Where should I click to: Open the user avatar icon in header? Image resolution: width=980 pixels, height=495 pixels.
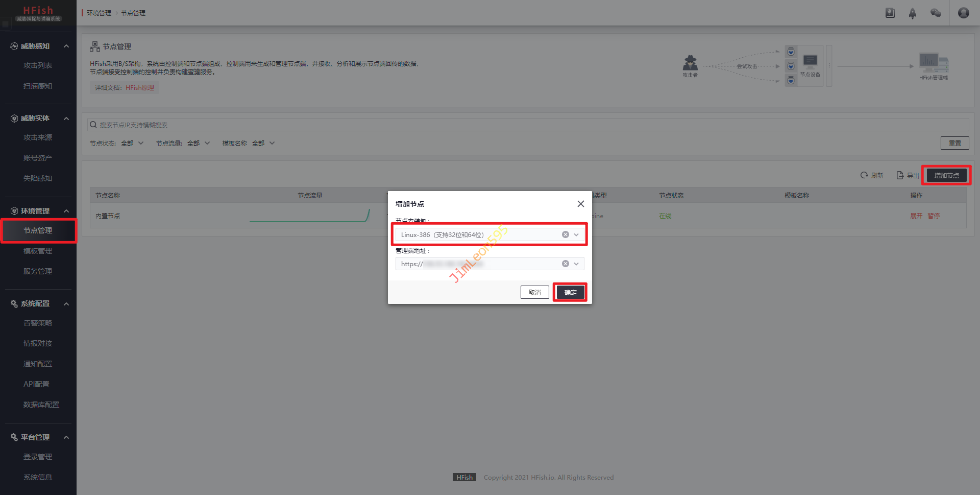click(x=963, y=13)
